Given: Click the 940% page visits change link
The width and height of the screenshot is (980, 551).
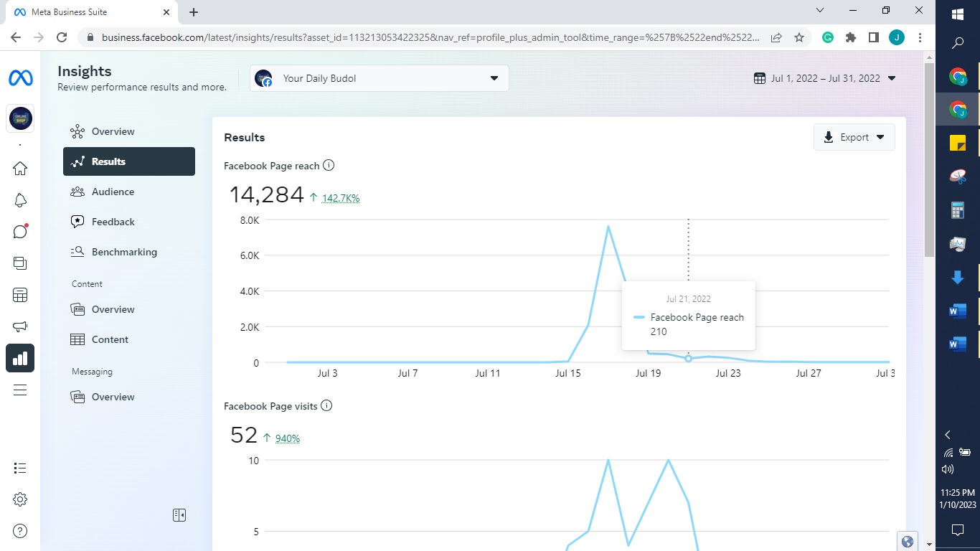Looking at the screenshot, I should [x=287, y=438].
